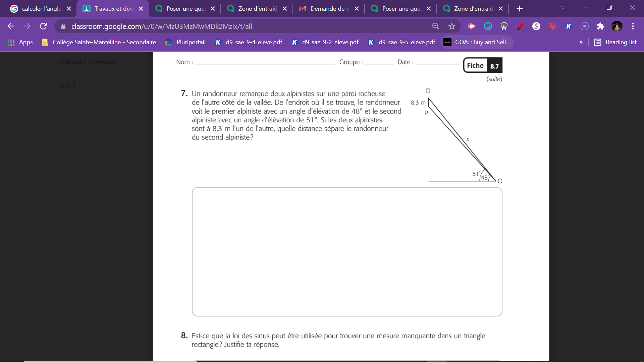644x362 pixels.
Task: Click the red highlighter extension icon
Action: (520, 26)
